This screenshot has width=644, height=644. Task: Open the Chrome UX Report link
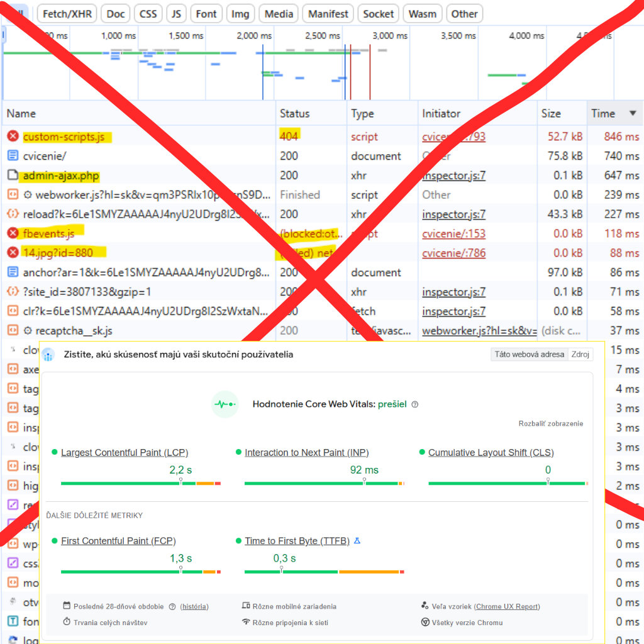(507, 606)
